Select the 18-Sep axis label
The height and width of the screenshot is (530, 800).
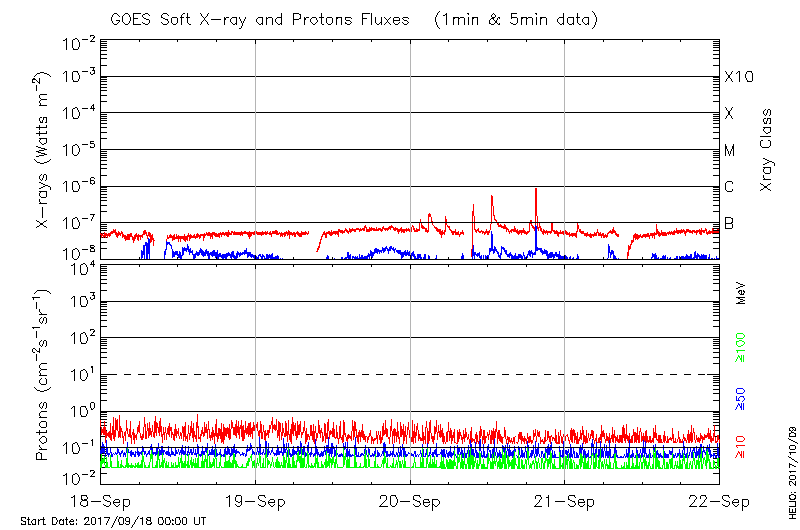pos(102,502)
